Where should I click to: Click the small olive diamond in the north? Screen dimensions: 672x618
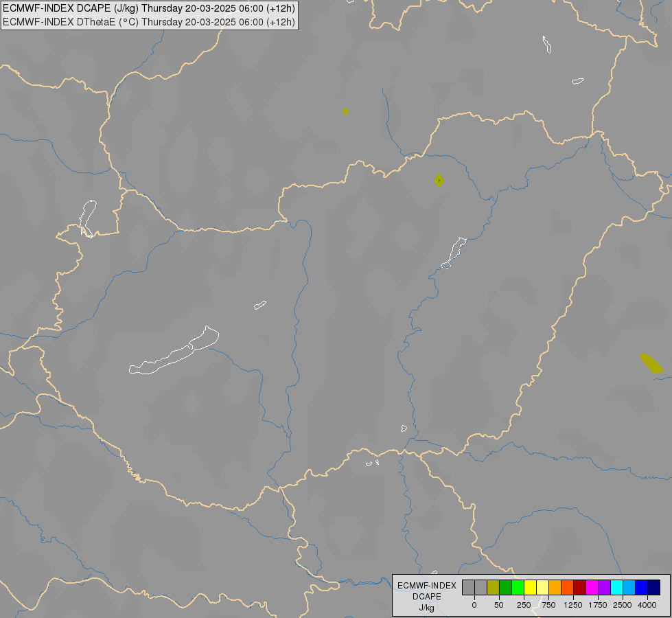[x=345, y=111]
